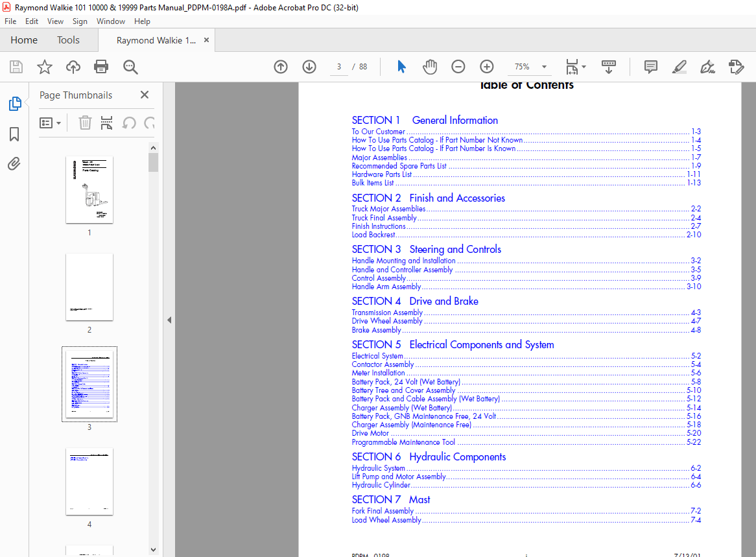
Task: Open the Fill & Sign tool
Action: click(x=707, y=67)
